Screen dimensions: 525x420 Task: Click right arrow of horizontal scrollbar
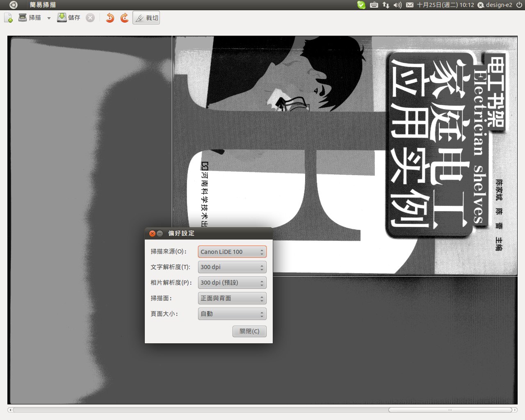pos(515,410)
